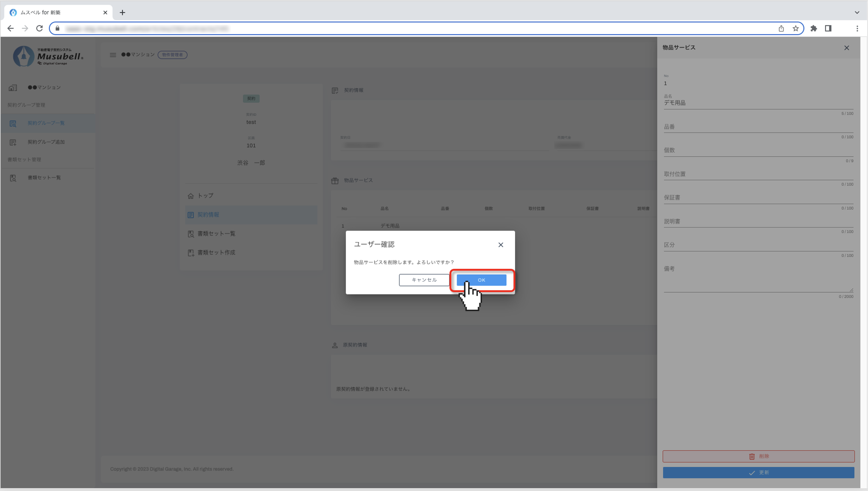Open 契約グループ追加 in the sidebar
Viewport: 868px width, 491px height.
click(46, 142)
